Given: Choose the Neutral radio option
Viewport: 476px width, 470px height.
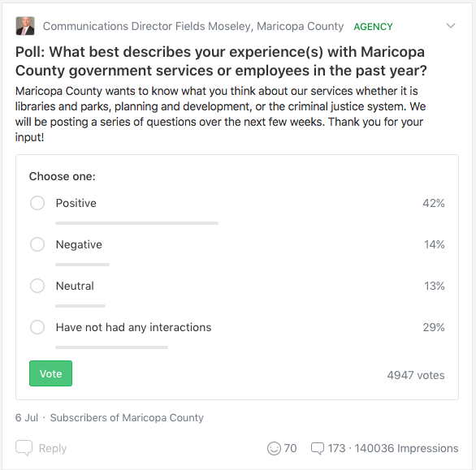Looking at the screenshot, I should 37,286.
